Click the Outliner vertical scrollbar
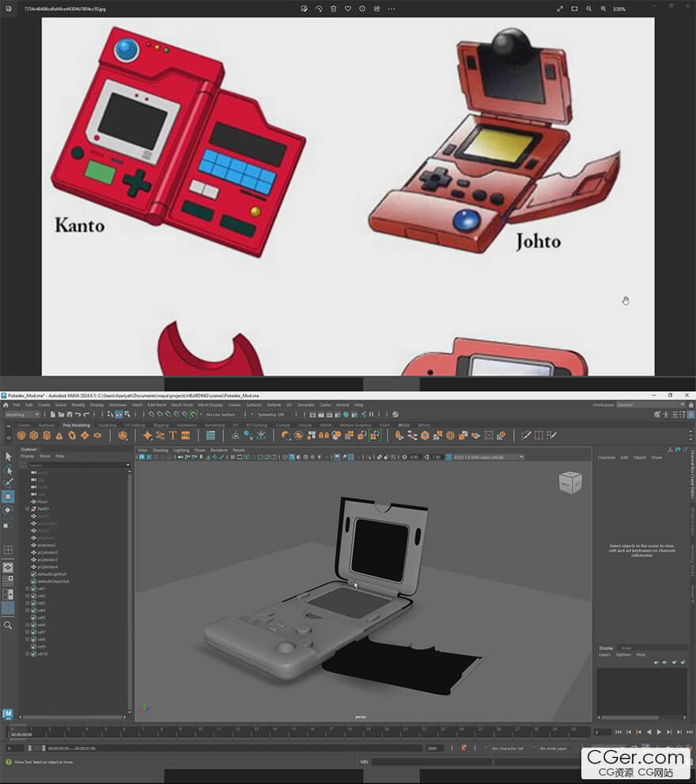Viewport: 696px width, 784px height. (x=129, y=590)
